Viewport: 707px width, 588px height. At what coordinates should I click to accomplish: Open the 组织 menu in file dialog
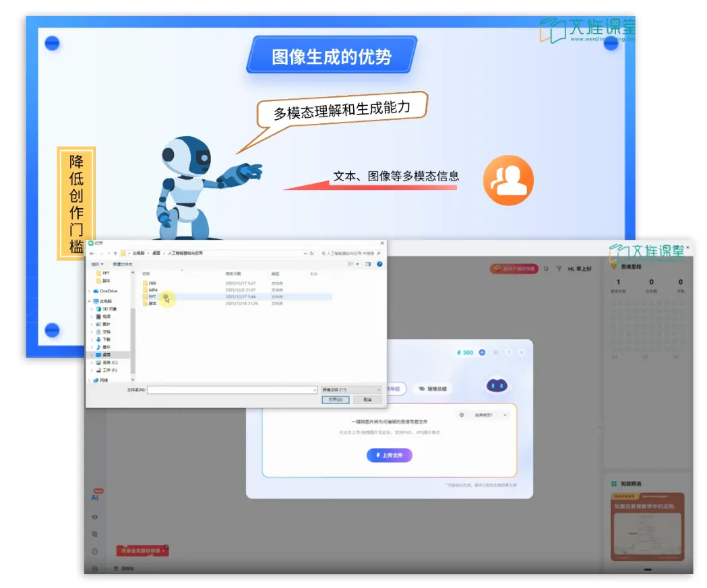pyautogui.click(x=98, y=264)
